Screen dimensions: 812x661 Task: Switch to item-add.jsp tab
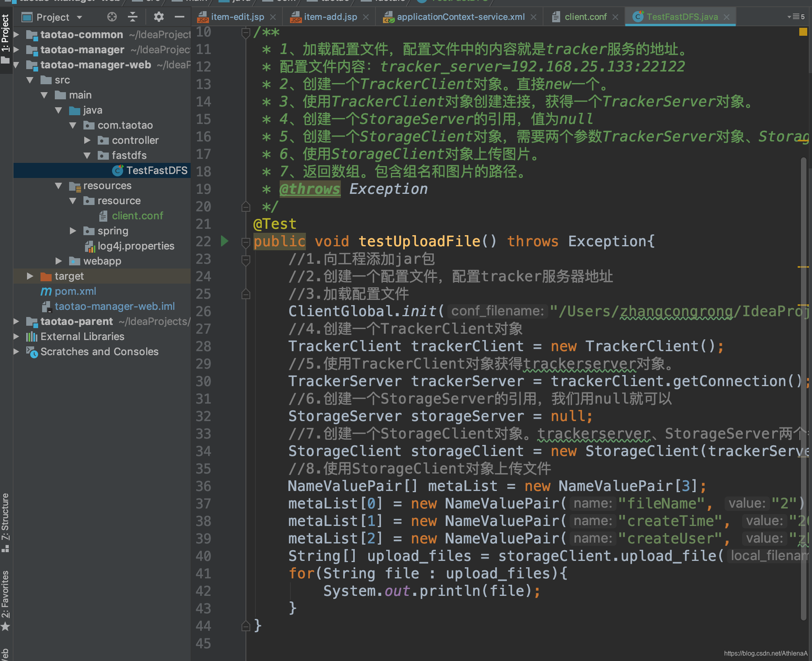point(331,17)
